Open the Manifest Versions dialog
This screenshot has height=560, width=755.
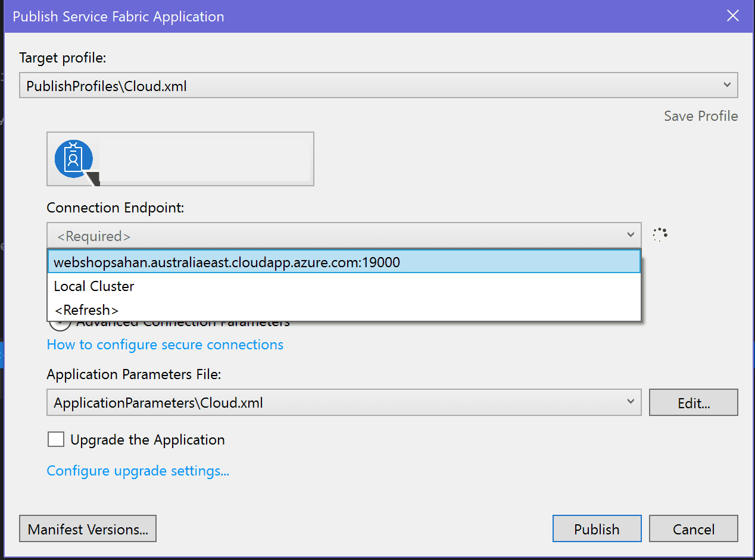coord(88,528)
